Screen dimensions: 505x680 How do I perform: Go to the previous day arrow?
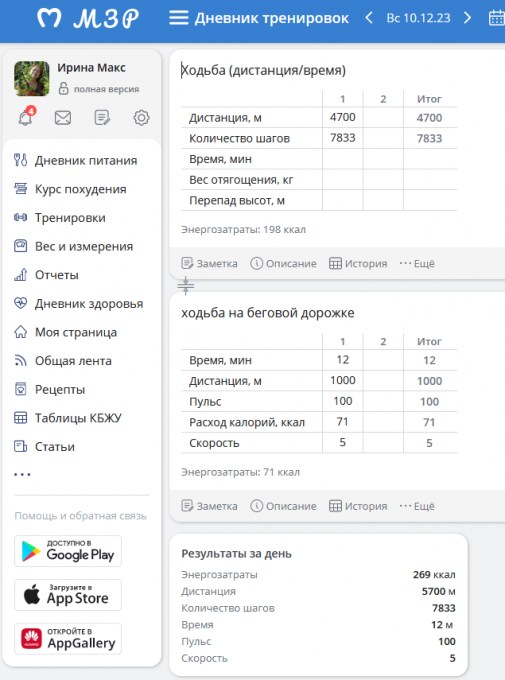coord(369,18)
